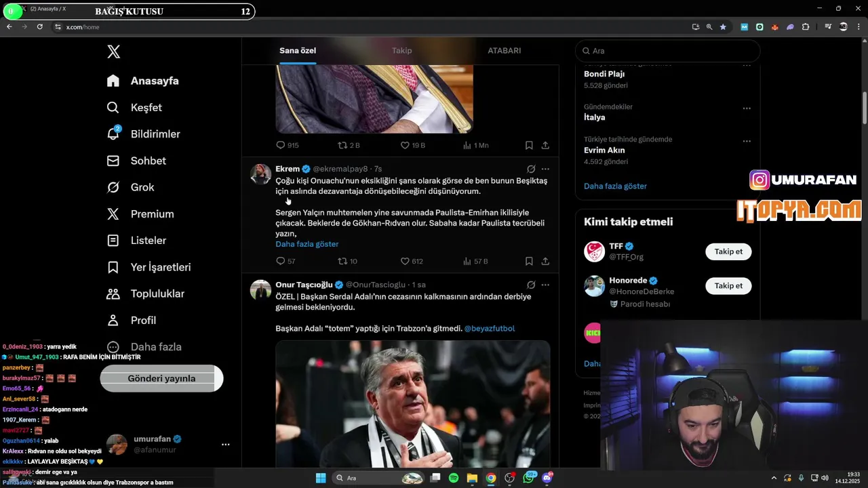
Task: Open Topluluklar communities
Action: click(x=145, y=293)
